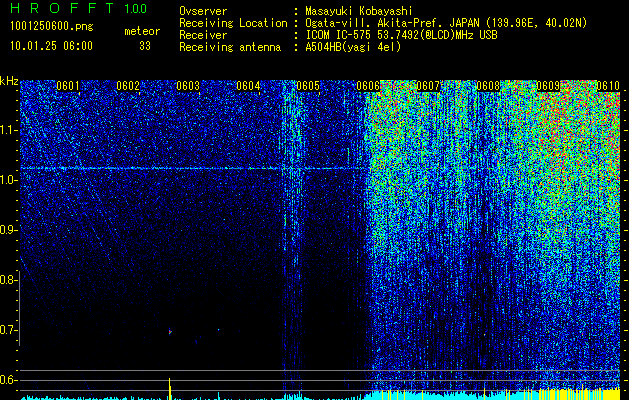Click the 0606 time marker

368,86
